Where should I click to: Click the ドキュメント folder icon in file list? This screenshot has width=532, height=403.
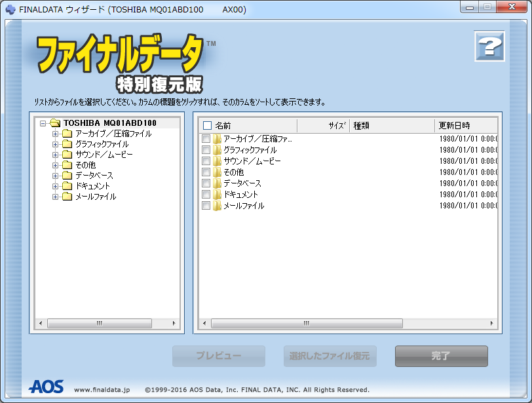(x=218, y=195)
